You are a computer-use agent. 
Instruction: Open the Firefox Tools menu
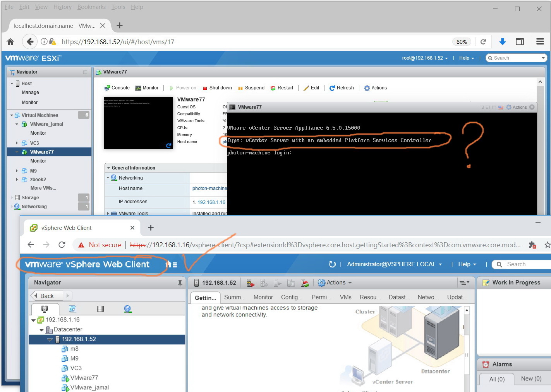tap(118, 7)
